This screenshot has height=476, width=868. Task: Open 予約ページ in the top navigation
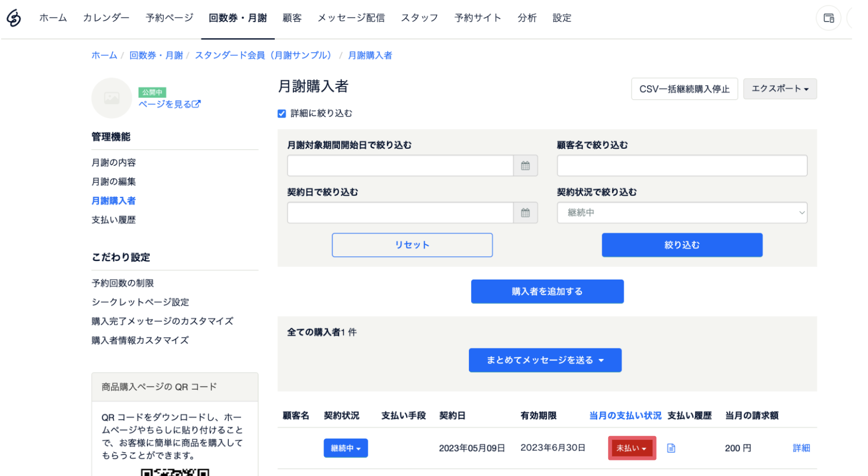(x=169, y=18)
